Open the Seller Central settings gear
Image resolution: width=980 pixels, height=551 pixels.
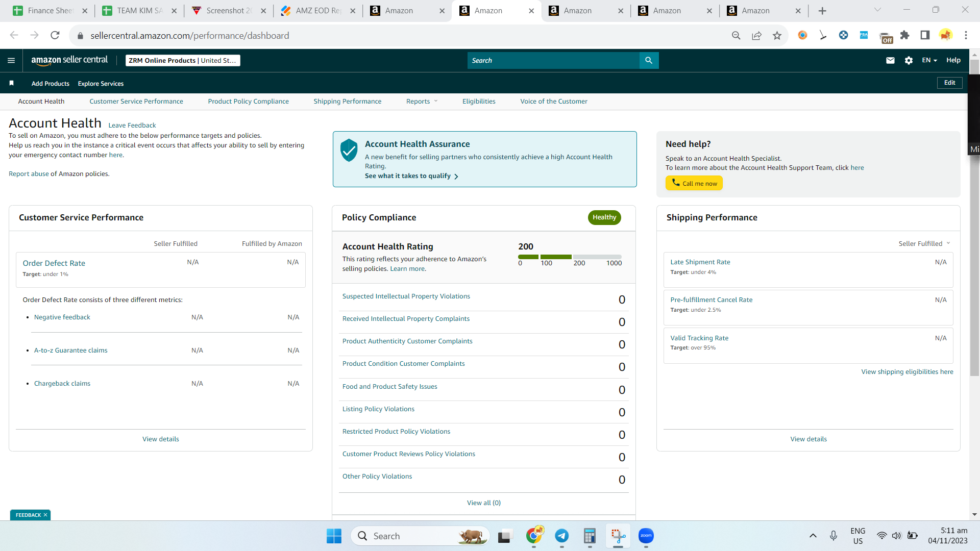(909, 60)
